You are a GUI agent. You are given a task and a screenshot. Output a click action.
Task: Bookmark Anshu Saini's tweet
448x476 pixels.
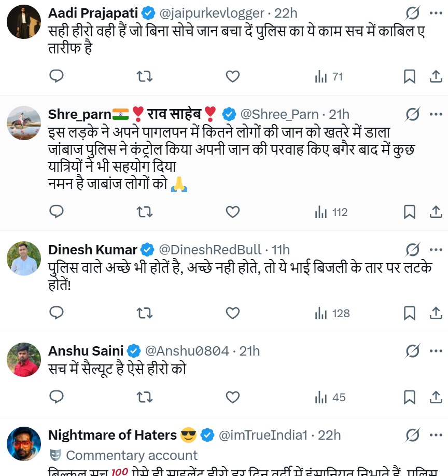pyautogui.click(x=409, y=398)
